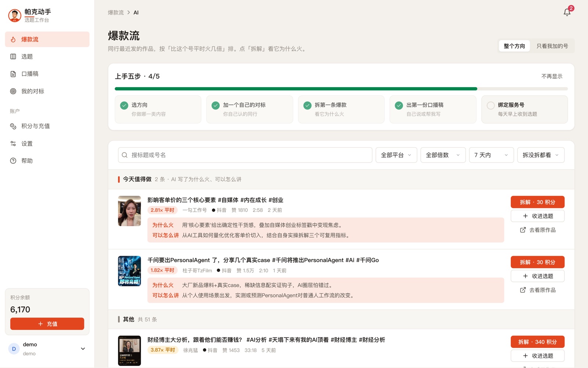Go to 选题 in the sidebar
The height and width of the screenshot is (368, 588).
(x=47, y=56)
